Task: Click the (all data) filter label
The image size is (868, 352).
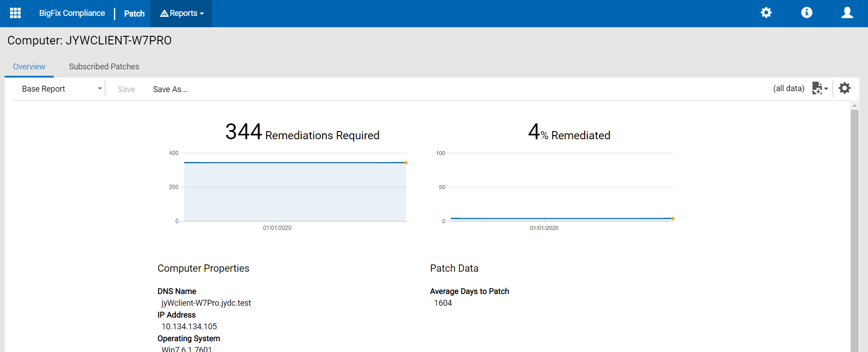Action: pyautogui.click(x=789, y=88)
